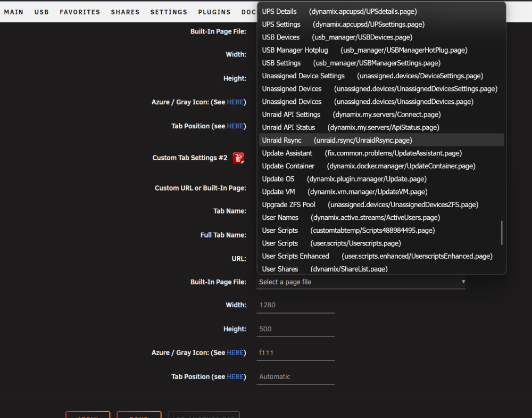Choose USB Settings page entry

381,63
